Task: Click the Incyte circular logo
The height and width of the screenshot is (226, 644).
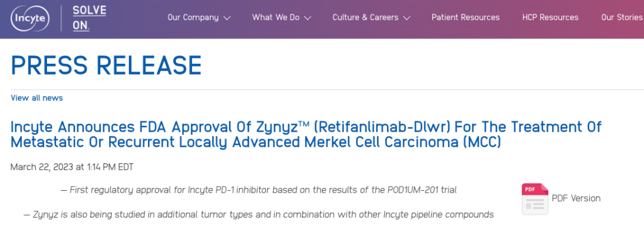Action: pyautogui.click(x=30, y=19)
